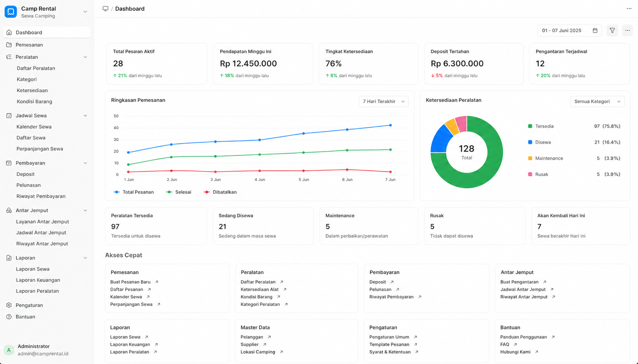This screenshot has height=364, width=638.
Task: Open the calendar icon in date range
Action: pyautogui.click(x=595, y=30)
